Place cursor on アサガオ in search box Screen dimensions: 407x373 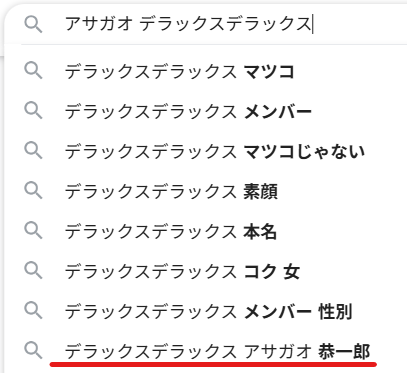[x=99, y=24]
